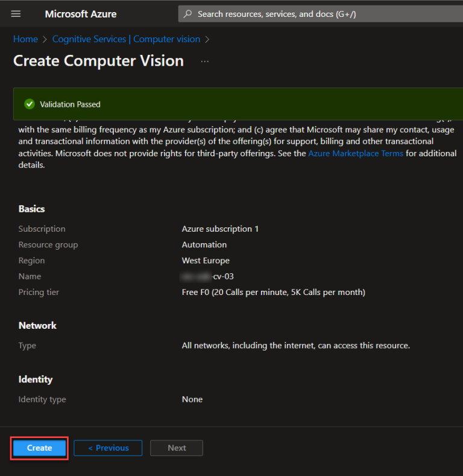Viewport: 463px width, 476px height.
Task: Select the Network section heading
Action: (x=37, y=325)
